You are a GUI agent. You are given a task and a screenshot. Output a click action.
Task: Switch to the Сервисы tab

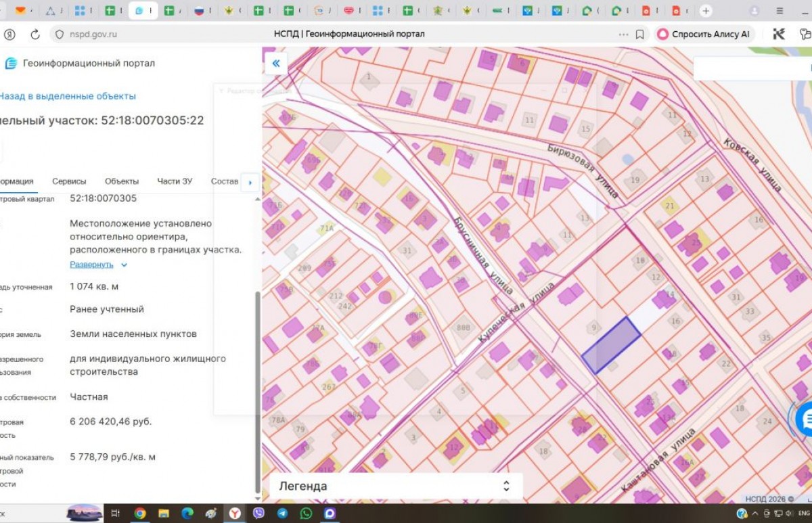coord(69,181)
